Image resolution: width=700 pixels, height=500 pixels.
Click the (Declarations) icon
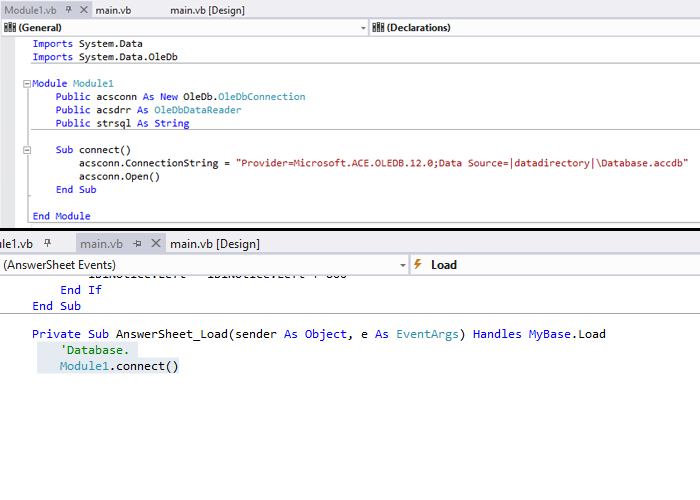(378, 28)
